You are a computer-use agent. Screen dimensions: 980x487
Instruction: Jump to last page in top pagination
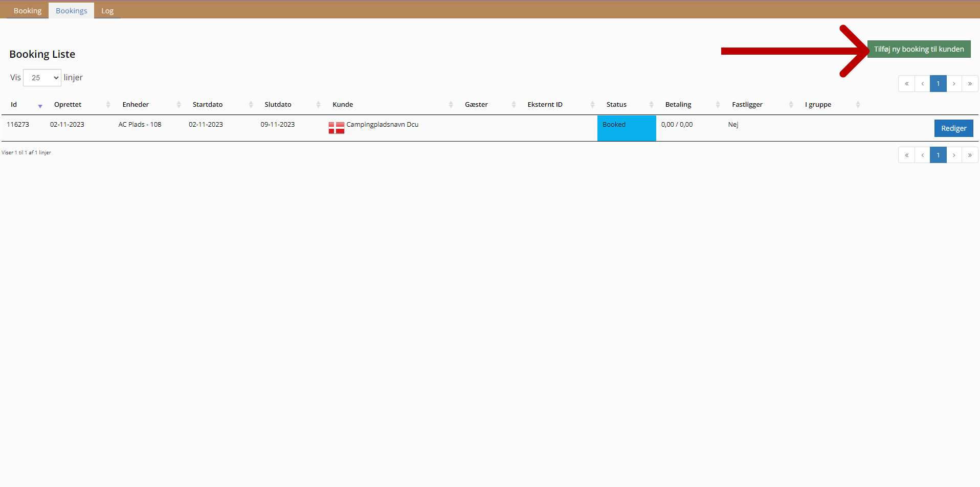coord(970,84)
